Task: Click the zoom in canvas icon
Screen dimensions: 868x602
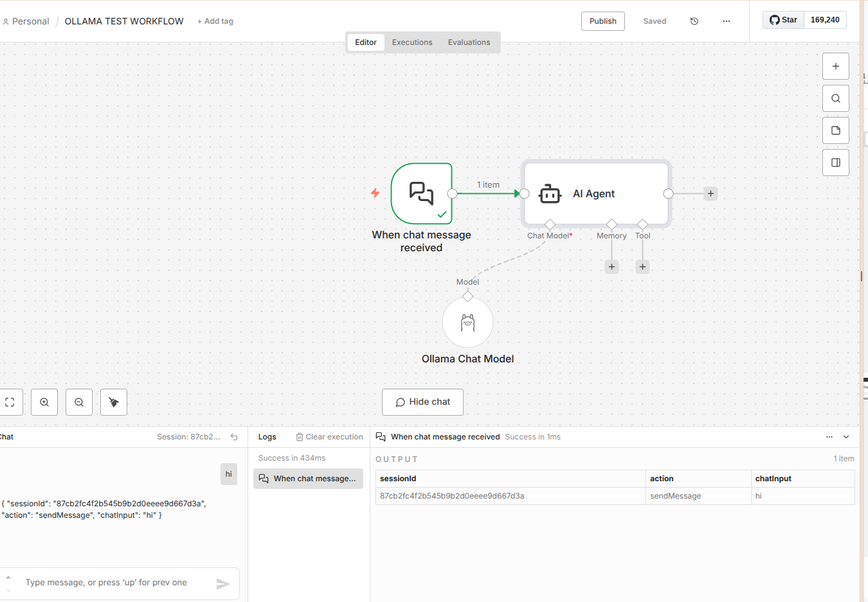Action: tap(44, 402)
